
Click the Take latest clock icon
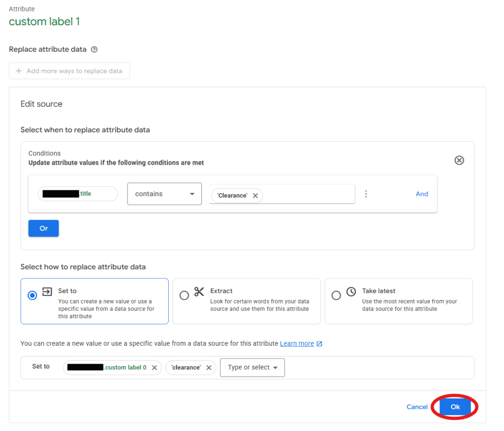351,291
